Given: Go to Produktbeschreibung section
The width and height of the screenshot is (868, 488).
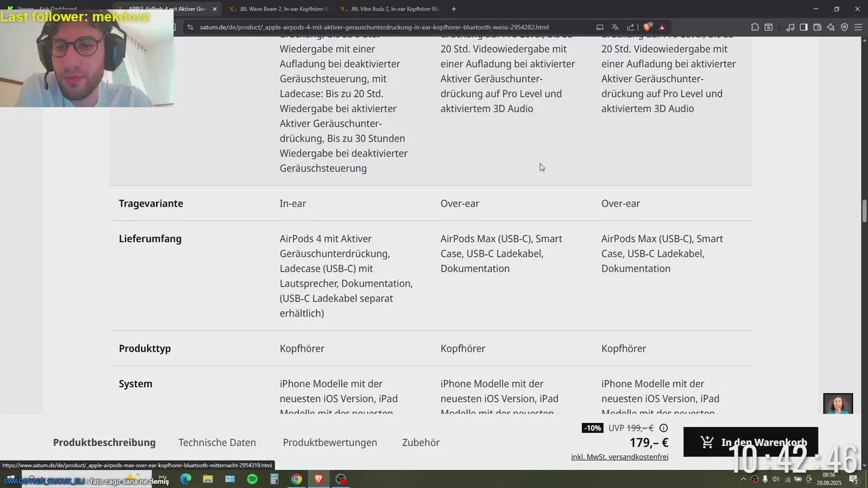Looking at the screenshot, I should pos(104,443).
